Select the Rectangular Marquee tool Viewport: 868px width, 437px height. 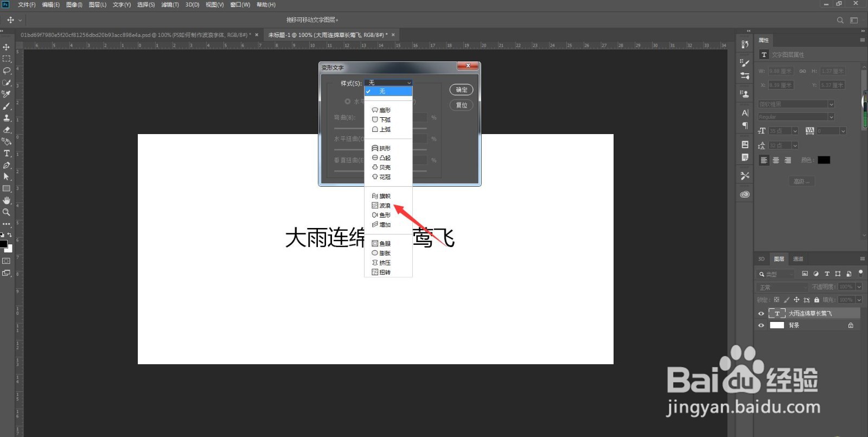coord(7,59)
